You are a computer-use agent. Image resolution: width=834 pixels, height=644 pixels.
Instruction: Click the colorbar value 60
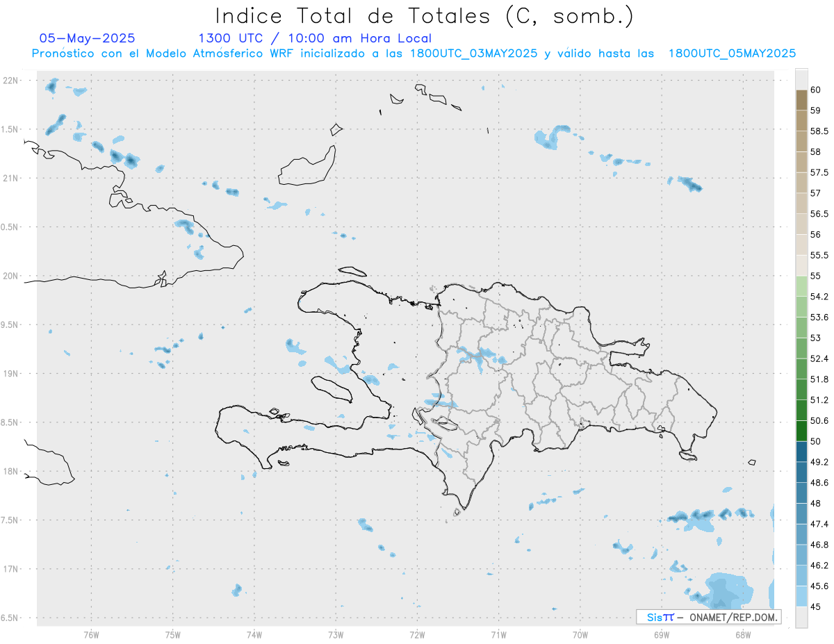(815, 90)
